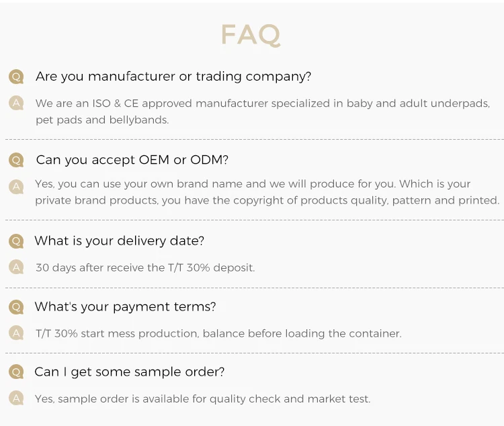Click the Q icon next to sample order question
This screenshot has height=426, width=504.
click(16, 372)
